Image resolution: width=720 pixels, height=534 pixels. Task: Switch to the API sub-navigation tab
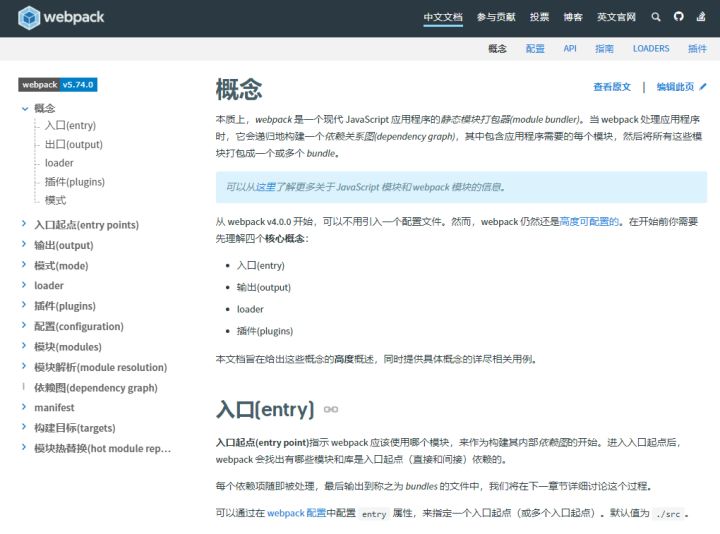(570, 49)
